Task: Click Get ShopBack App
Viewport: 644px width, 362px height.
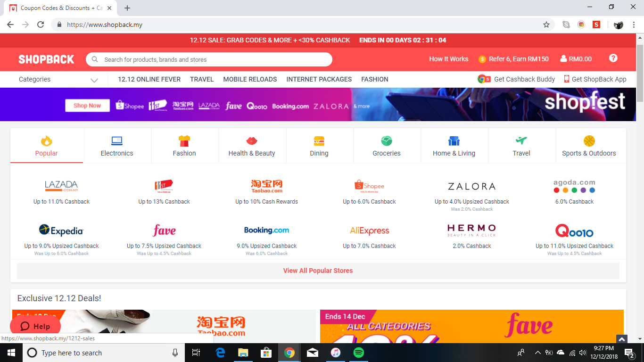Action: pos(595,79)
